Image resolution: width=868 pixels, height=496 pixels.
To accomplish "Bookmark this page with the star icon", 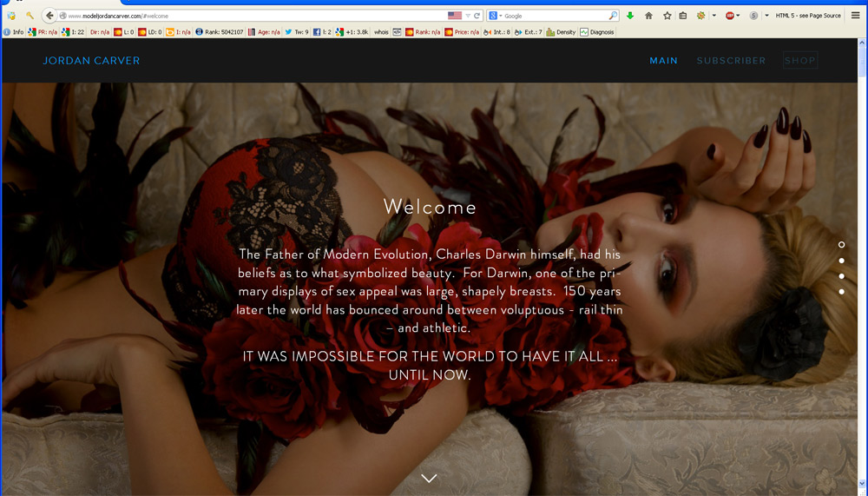I will coord(667,16).
